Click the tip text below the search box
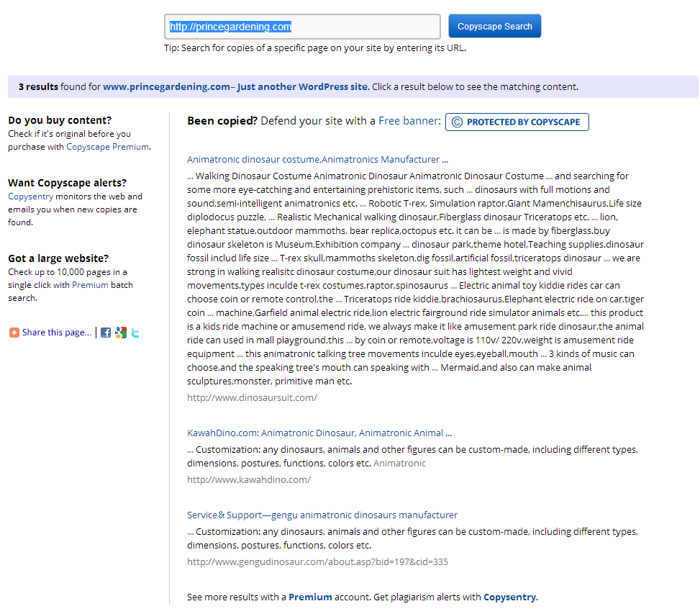Viewport: 700px width, 614px height. pos(315,48)
